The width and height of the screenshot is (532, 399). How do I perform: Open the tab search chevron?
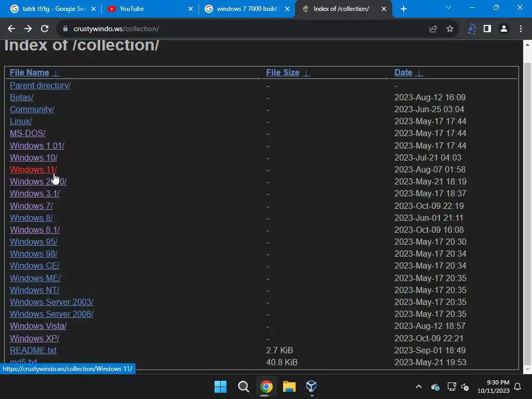[448, 7]
